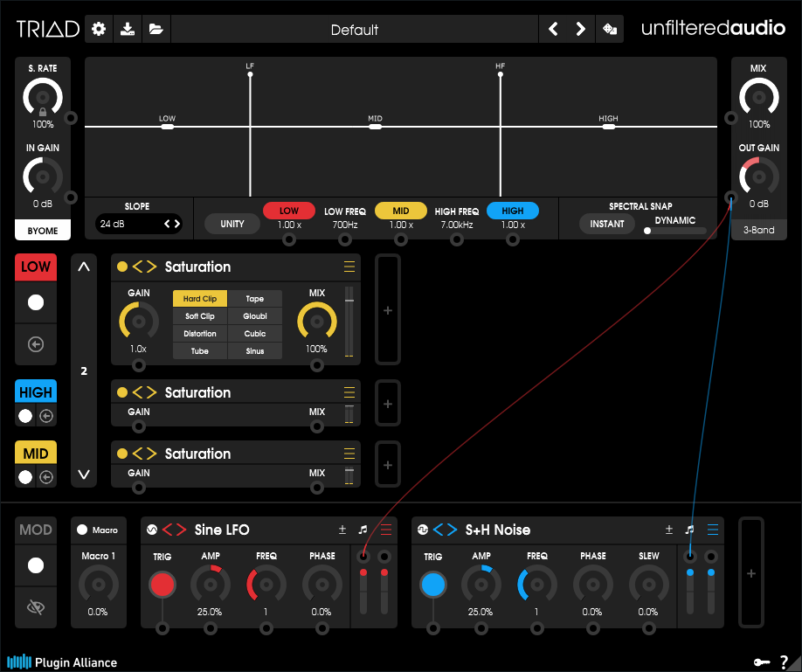The height and width of the screenshot is (672, 802).
Task: Open the Slope 24 dB selector
Action: (x=139, y=224)
